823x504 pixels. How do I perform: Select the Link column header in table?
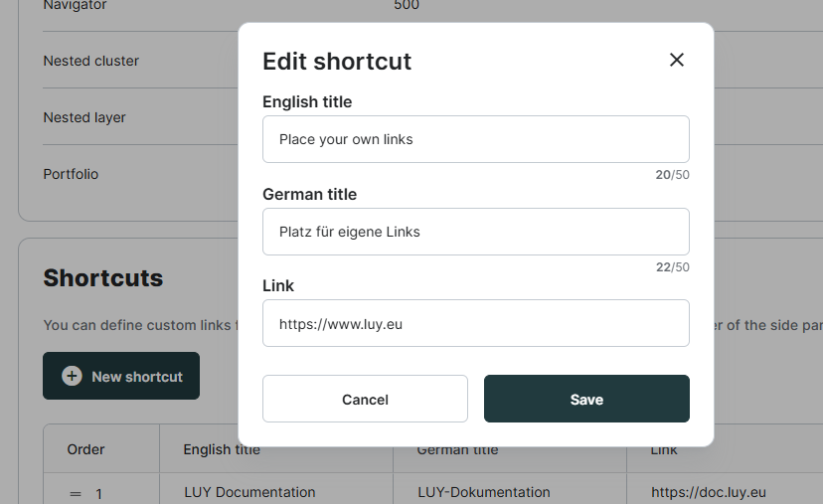coord(664,450)
